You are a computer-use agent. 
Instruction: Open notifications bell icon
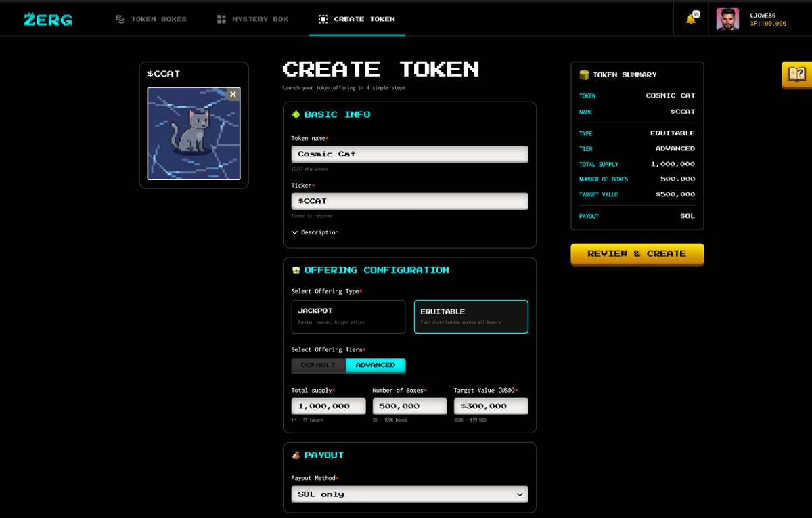[x=691, y=19]
